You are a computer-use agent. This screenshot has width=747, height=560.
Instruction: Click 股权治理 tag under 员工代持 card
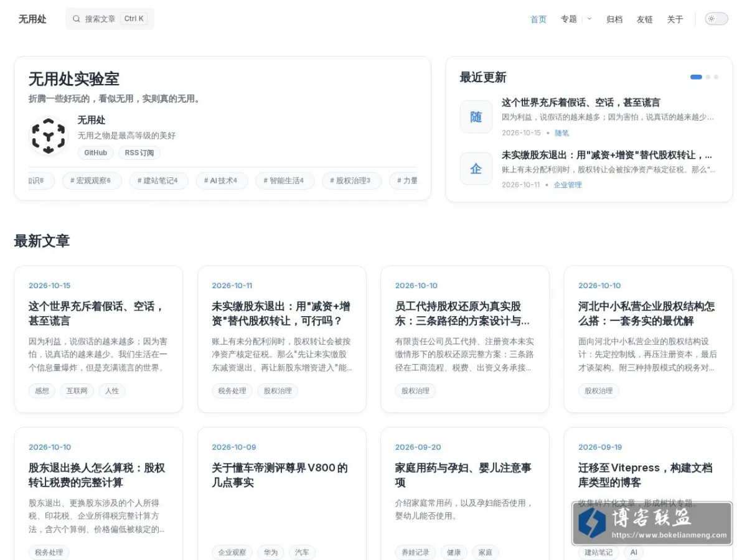(415, 391)
